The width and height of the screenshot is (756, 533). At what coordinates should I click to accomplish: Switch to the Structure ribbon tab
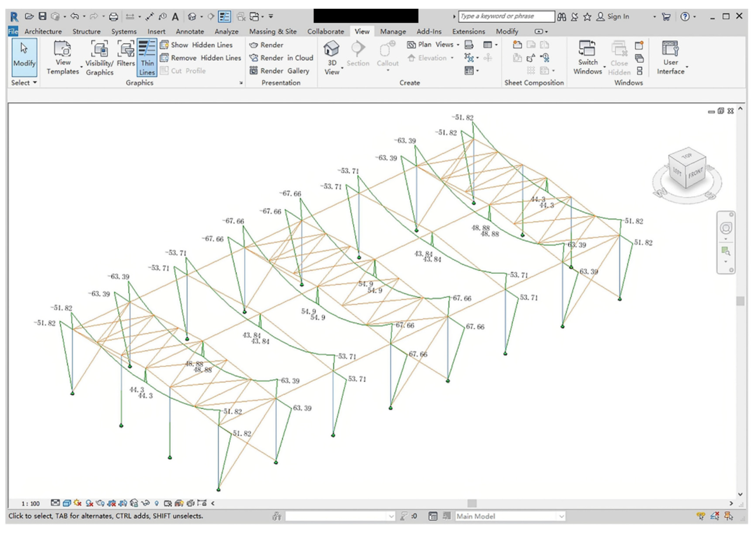(86, 32)
